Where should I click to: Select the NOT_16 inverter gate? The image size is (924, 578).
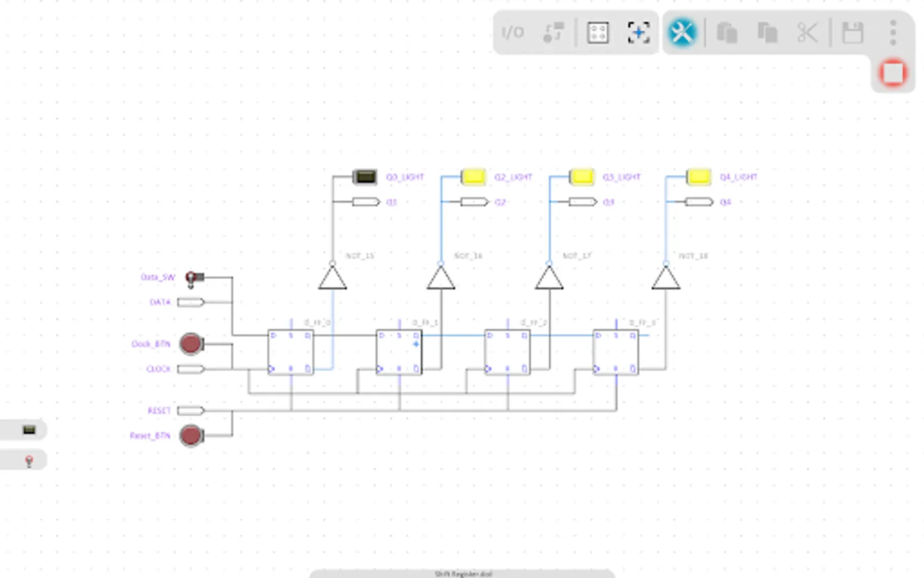pyautogui.click(x=441, y=277)
